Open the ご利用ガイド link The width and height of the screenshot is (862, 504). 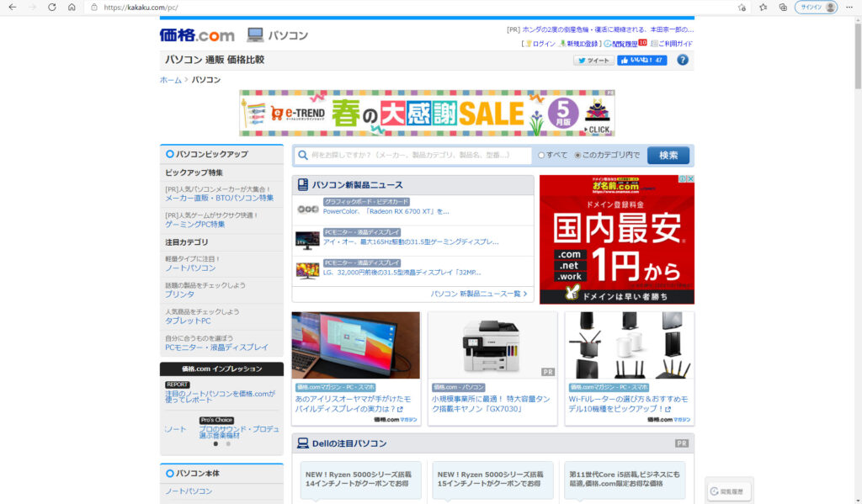point(675,44)
